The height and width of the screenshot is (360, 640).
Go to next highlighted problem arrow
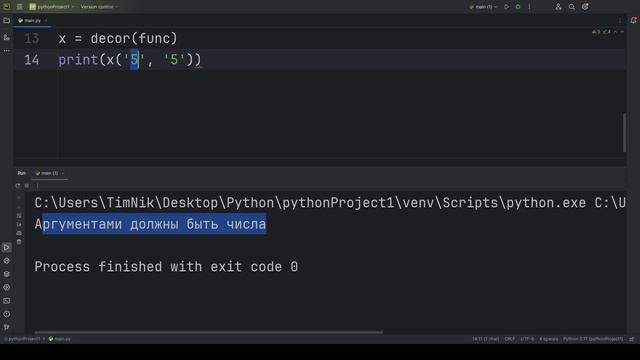point(622,31)
